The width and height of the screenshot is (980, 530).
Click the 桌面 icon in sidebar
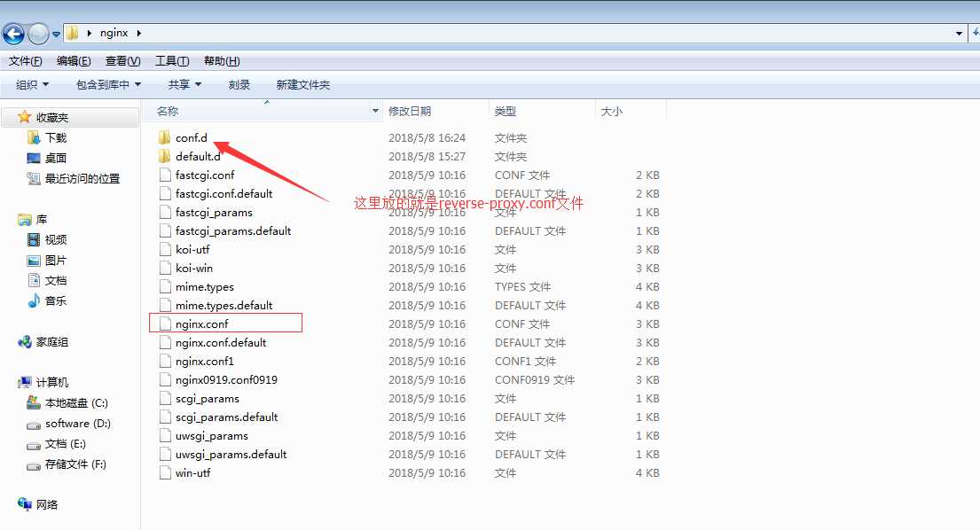coord(34,158)
